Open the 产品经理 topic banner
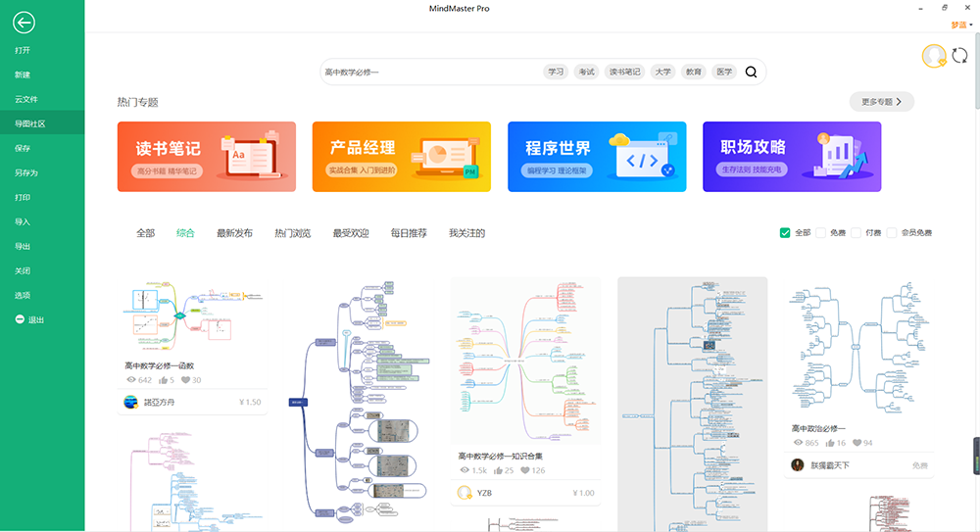Image resolution: width=980 pixels, height=532 pixels. tap(401, 157)
